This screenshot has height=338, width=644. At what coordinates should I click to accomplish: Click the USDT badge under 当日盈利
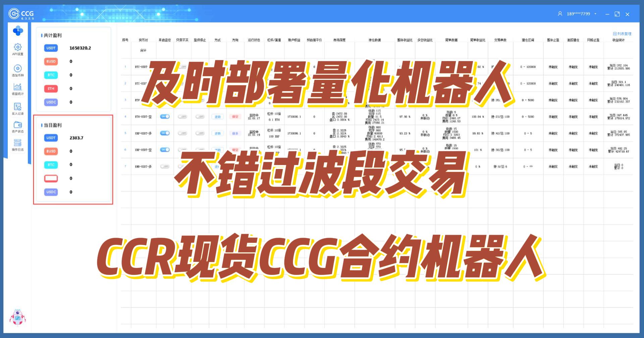click(x=51, y=138)
